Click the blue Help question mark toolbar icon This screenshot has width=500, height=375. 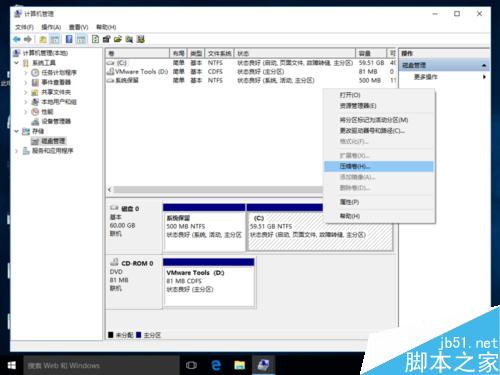click(69, 39)
